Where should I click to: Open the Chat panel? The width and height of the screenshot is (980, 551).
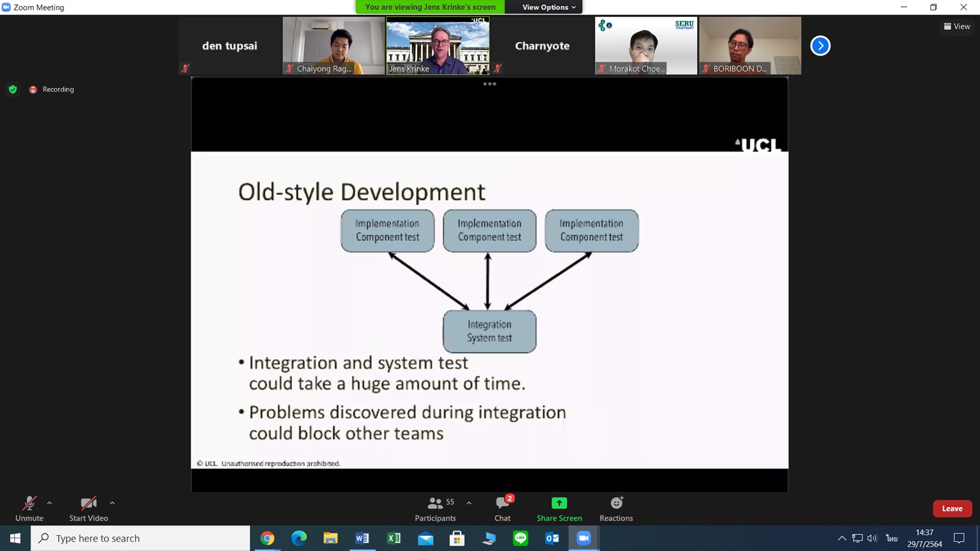pos(502,508)
